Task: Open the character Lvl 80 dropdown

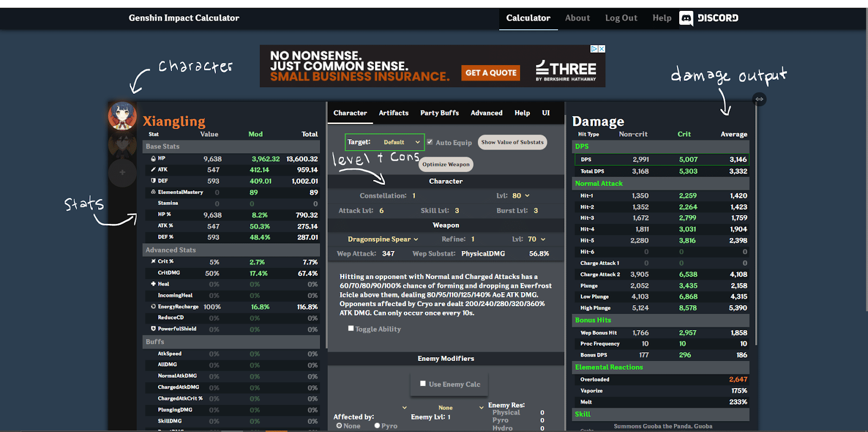Action: 521,196
